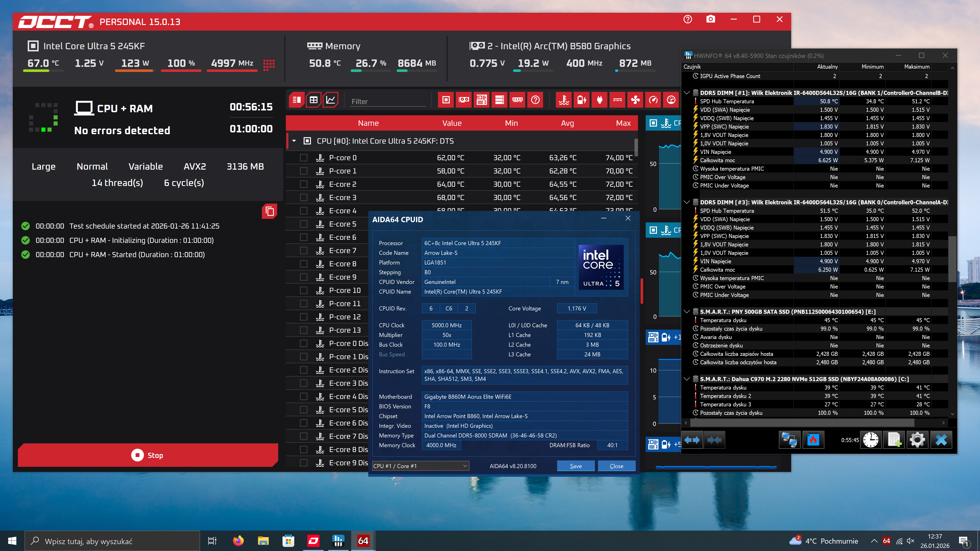The image size is (980, 551).
Task: Copy test log with red copy icon
Action: (269, 211)
